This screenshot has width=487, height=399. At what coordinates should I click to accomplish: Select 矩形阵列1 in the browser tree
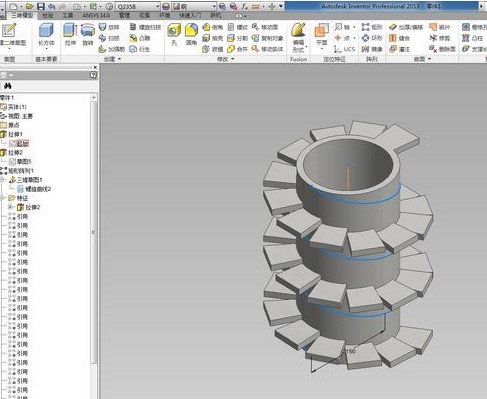click(x=17, y=171)
